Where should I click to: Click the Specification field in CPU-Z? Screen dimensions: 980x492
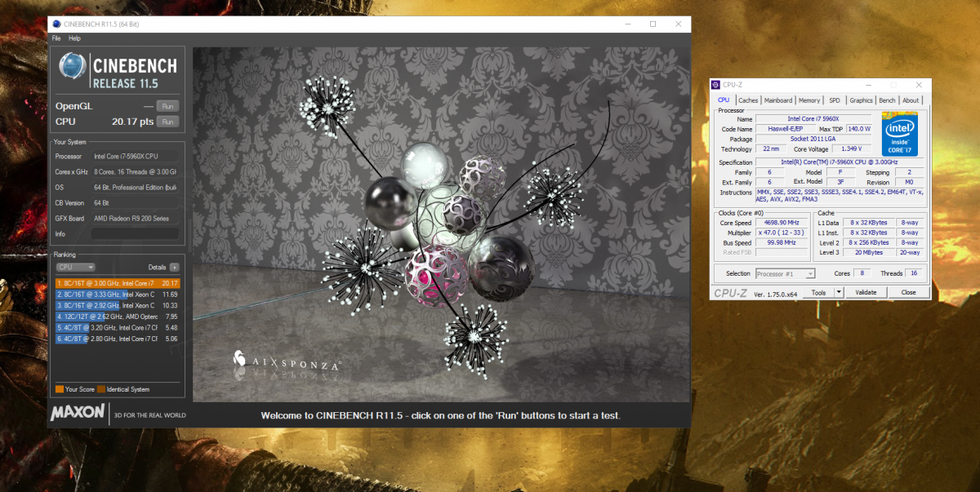840,162
